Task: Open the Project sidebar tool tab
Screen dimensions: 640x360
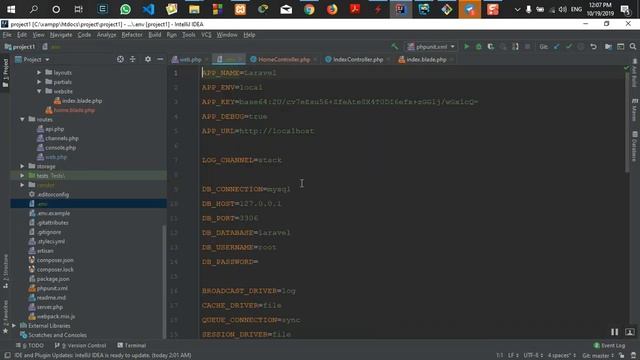Action: pyautogui.click(x=5, y=73)
